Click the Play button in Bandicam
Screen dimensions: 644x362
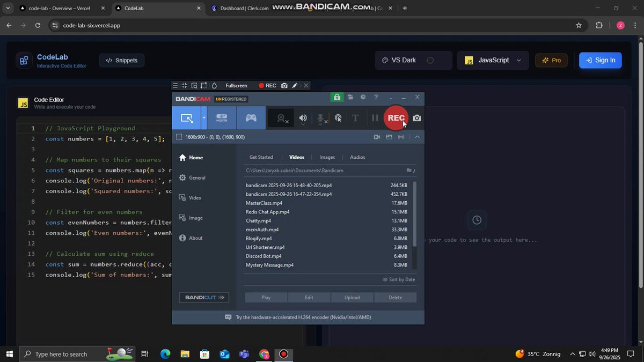point(266,298)
